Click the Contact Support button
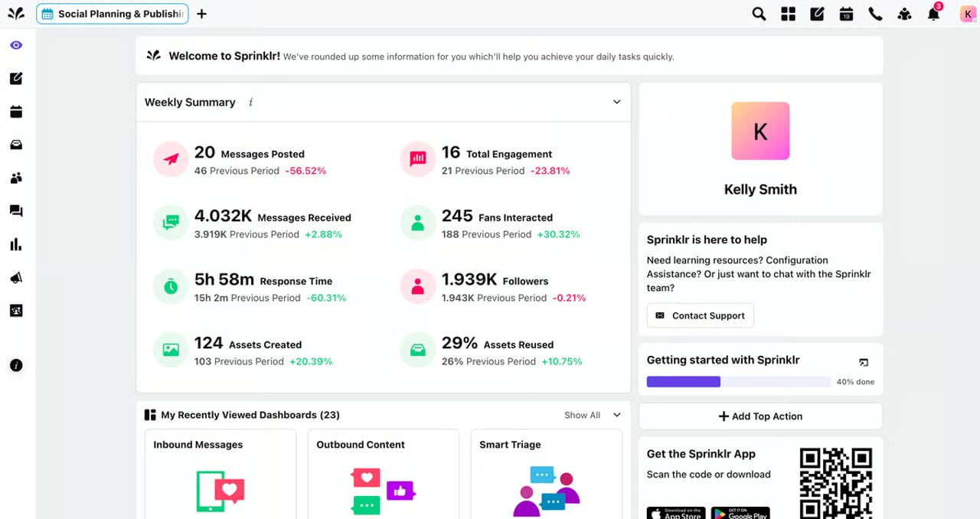Image resolution: width=980 pixels, height=519 pixels. pyautogui.click(x=700, y=315)
